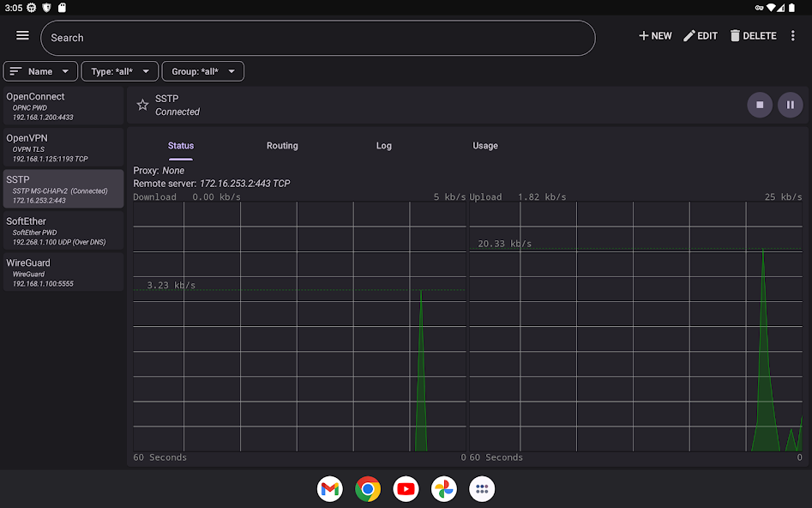The width and height of the screenshot is (812, 508).
Task: Open the Name sort dropdown
Action: point(40,71)
